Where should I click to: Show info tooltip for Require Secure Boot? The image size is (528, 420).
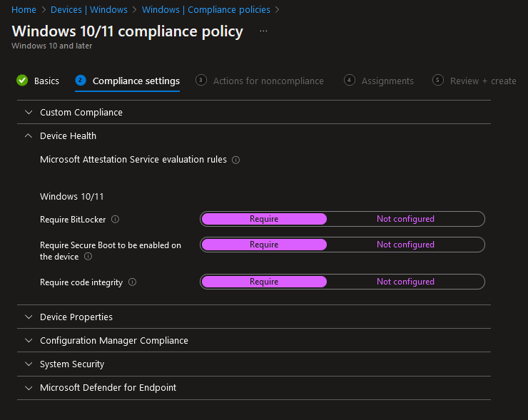coord(88,257)
